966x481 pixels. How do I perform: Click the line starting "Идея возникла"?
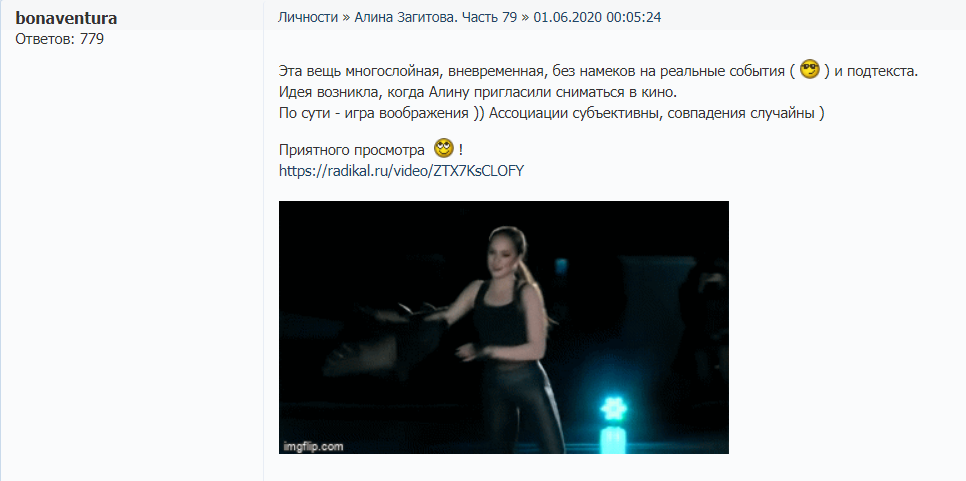click(477, 92)
